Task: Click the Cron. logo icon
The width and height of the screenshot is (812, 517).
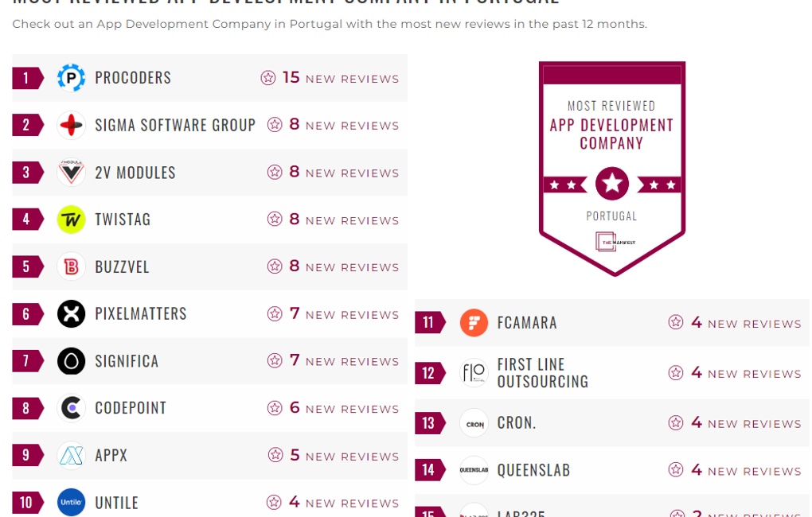Action: coord(474,423)
